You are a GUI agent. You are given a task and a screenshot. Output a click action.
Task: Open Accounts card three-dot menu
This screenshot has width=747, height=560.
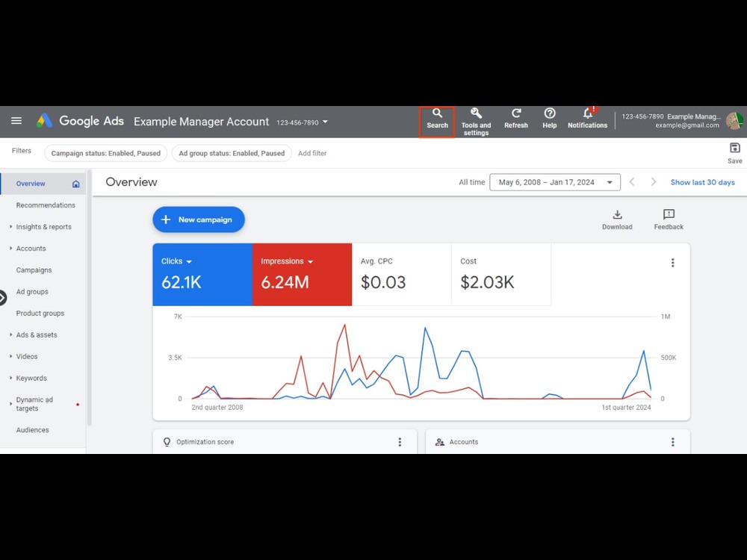coord(673,442)
